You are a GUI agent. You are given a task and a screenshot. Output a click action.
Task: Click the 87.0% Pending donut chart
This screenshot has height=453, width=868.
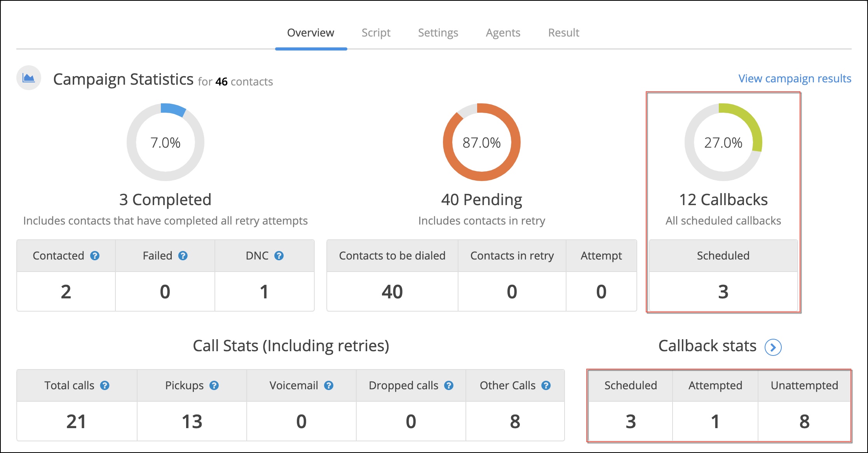point(481,142)
